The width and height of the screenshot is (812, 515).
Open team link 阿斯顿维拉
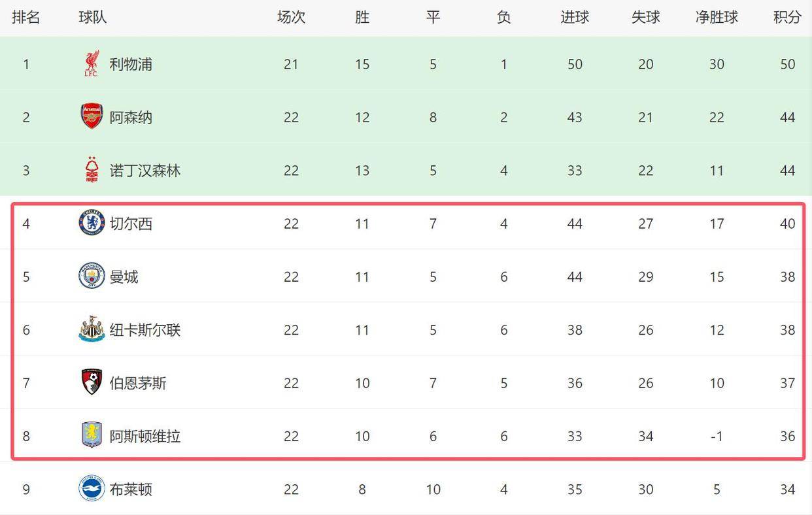(145, 435)
